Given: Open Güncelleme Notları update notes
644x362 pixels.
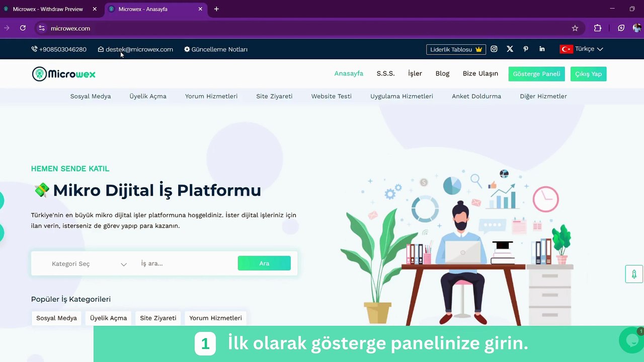Looking at the screenshot, I should pyautogui.click(x=216, y=49).
